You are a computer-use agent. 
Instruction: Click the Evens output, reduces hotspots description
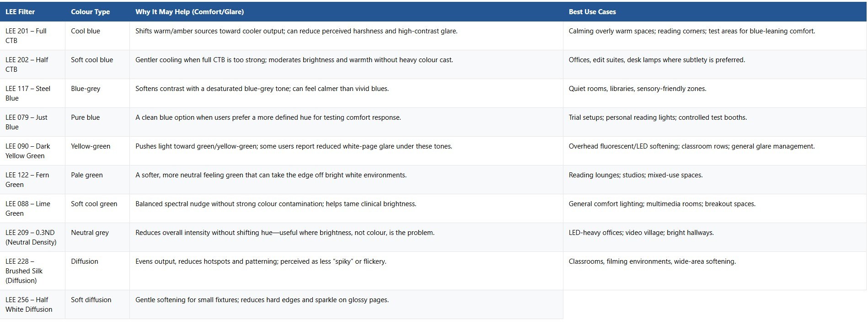pos(261,261)
